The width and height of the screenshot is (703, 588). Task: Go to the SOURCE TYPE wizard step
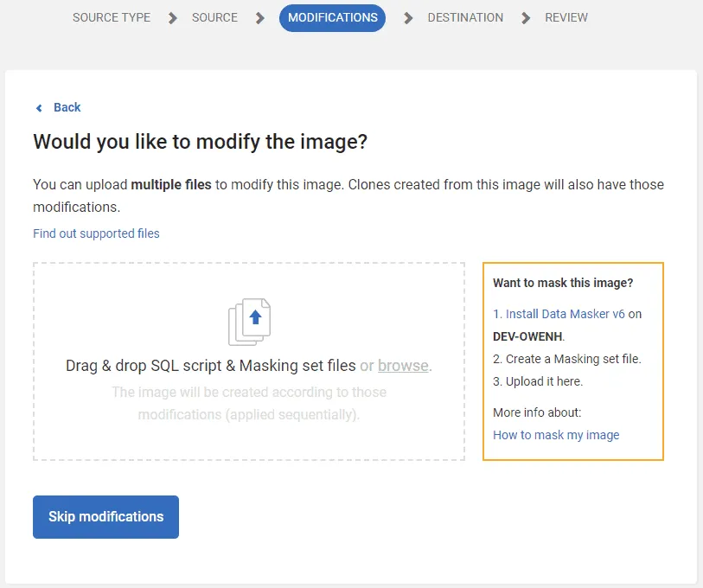[112, 17]
